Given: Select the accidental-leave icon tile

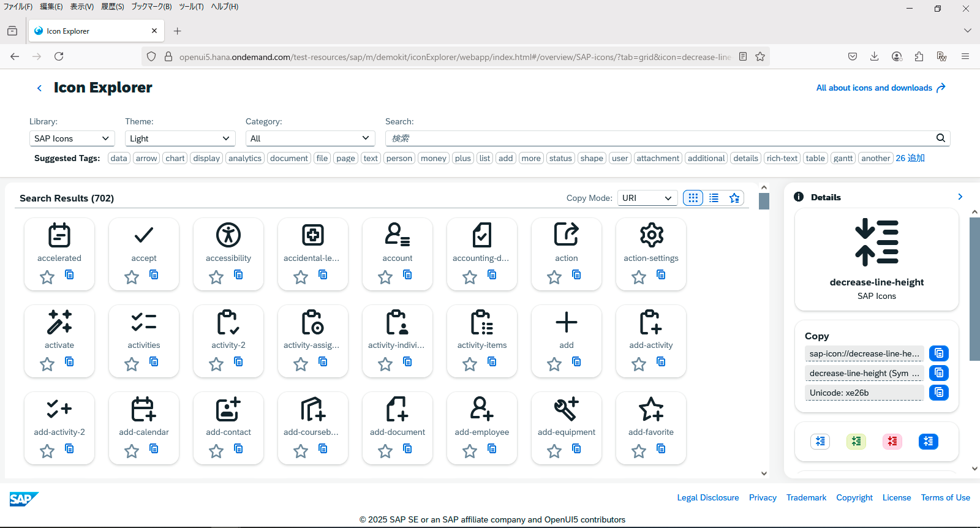Looking at the screenshot, I should (313, 254).
